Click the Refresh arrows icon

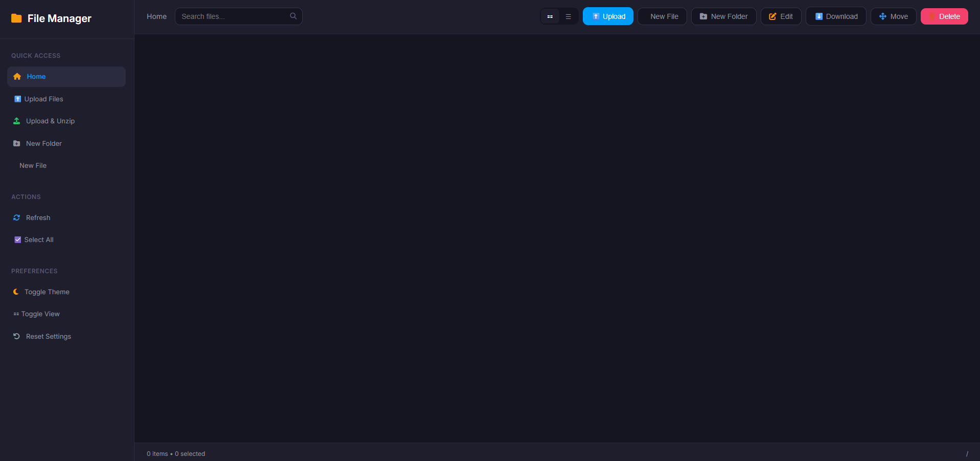17,218
